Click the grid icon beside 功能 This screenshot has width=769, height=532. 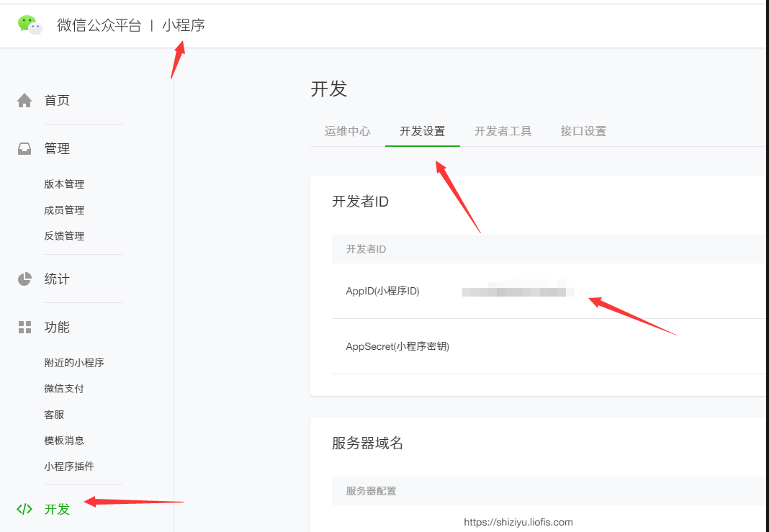point(24,327)
